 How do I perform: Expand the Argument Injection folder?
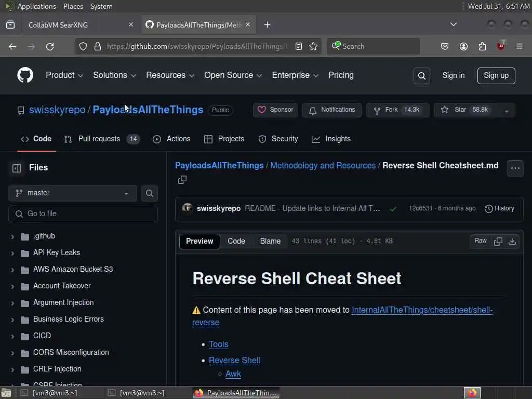(12, 303)
